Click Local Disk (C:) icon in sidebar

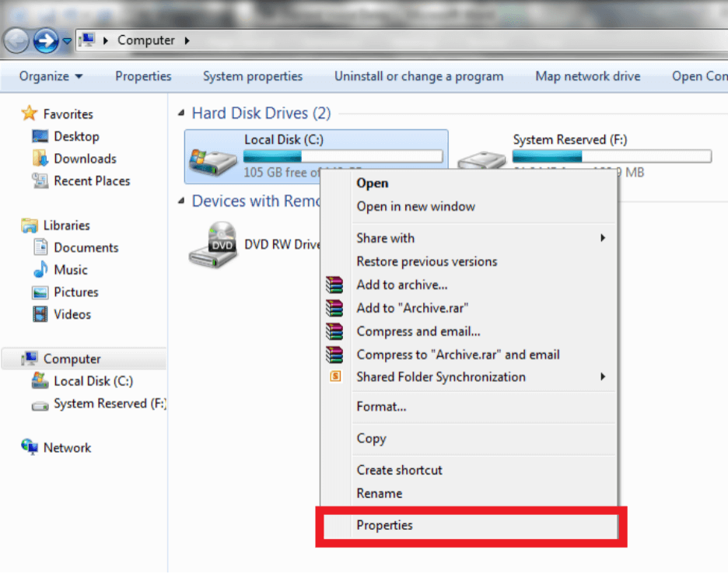pyautogui.click(x=40, y=381)
